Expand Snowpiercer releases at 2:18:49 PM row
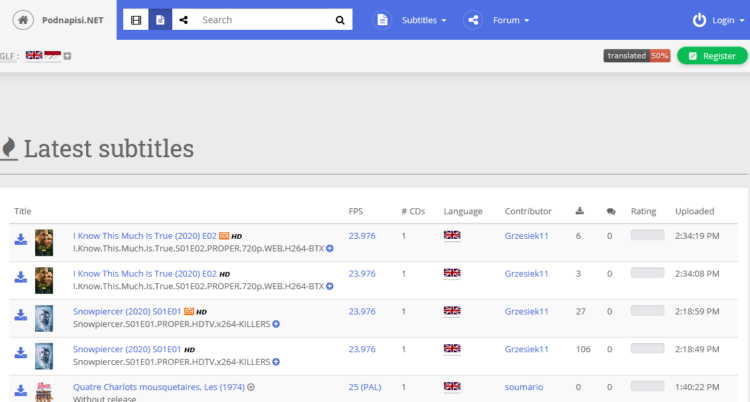 pyautogui.click(x=276, y=362)
